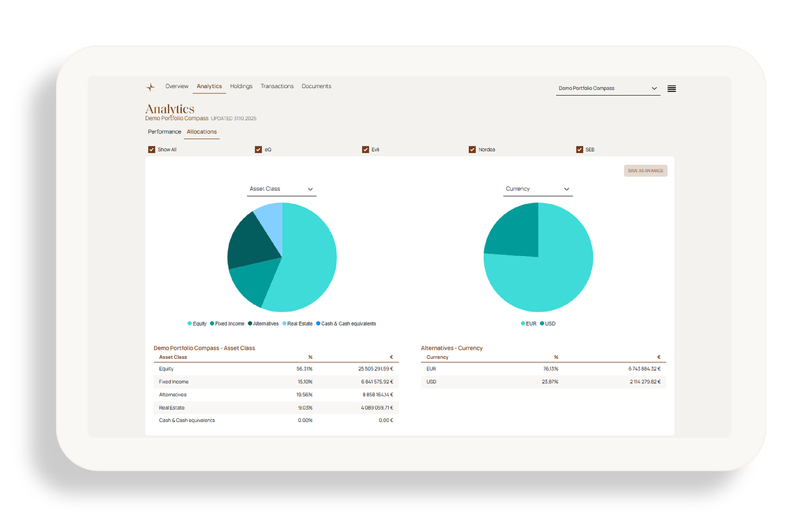The image size is (812, 525).
Task: Open the Demo Portfolio Compass selector
Action: pos(608,88)
